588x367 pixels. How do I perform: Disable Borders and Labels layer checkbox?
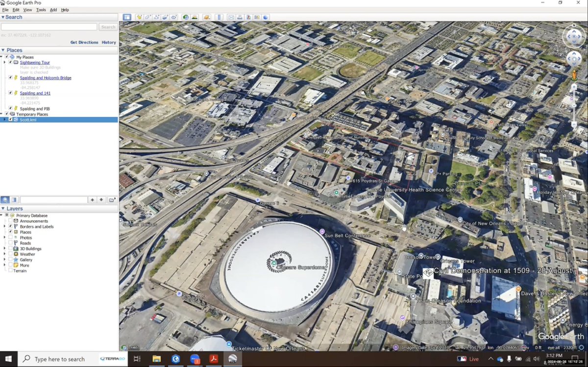11,226
